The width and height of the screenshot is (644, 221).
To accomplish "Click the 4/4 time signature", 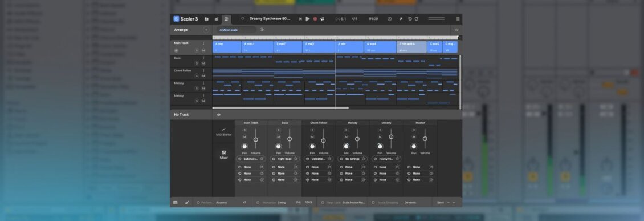I will (354, 19).
